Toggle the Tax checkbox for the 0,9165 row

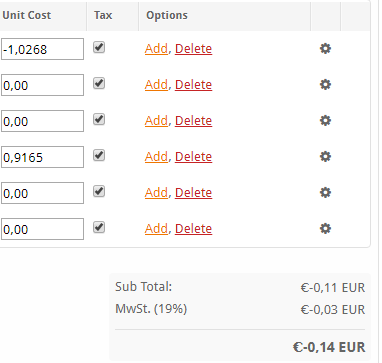click(99, 155)
